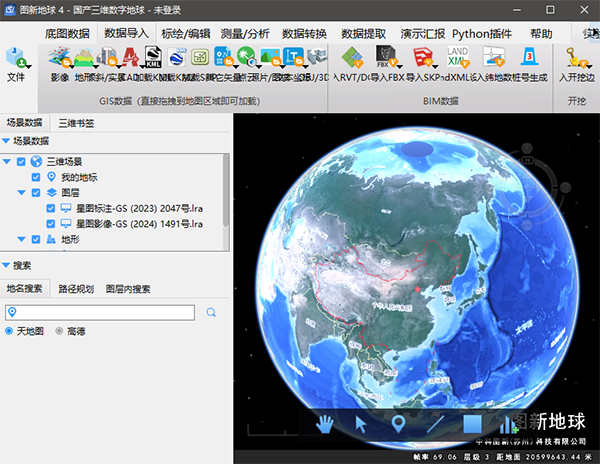Collapse the 图层 tree node
600x464 pixels.
[x=22, y=193]
